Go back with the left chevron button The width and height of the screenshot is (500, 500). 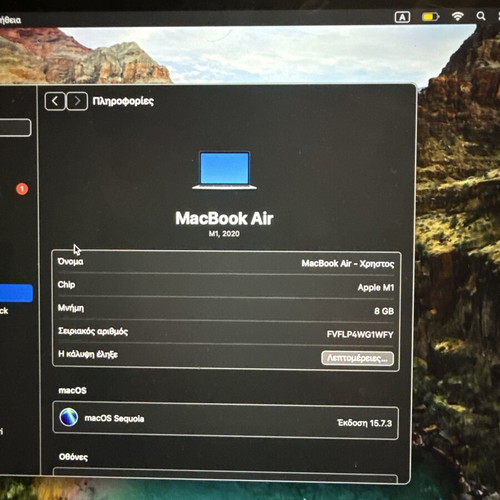pos(55,101)
